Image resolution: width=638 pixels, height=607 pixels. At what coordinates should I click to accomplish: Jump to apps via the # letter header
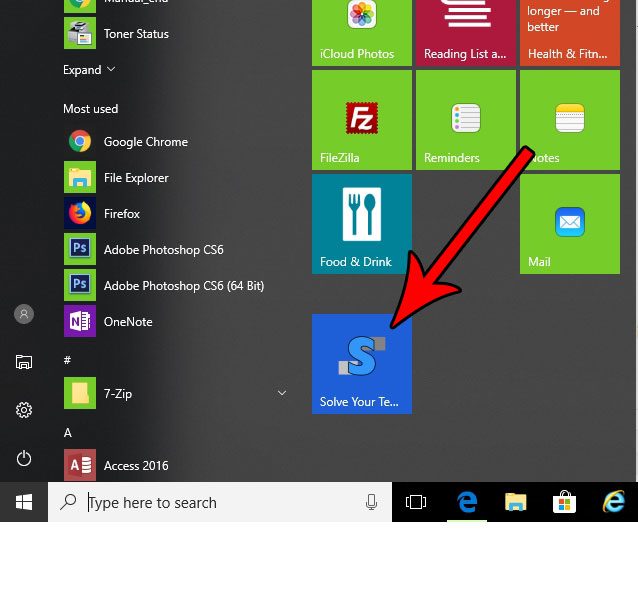pyautogui.click(x=67, y=359)
